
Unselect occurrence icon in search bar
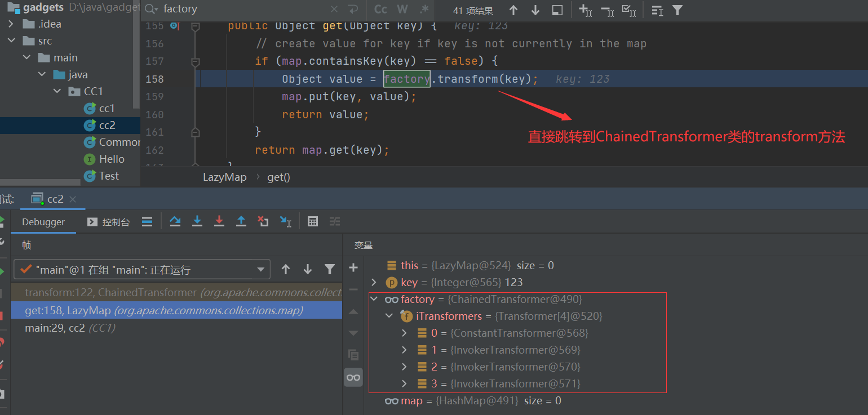click(608, 10)
